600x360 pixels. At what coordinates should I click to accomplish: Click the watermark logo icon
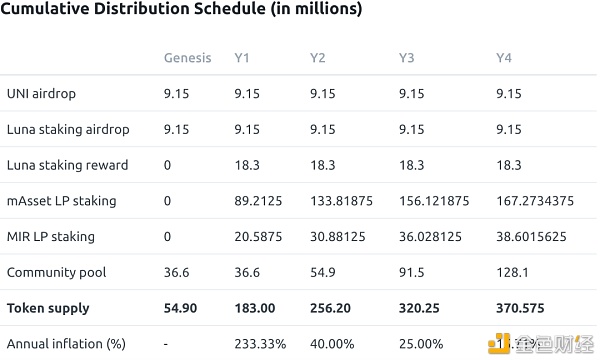499,343
